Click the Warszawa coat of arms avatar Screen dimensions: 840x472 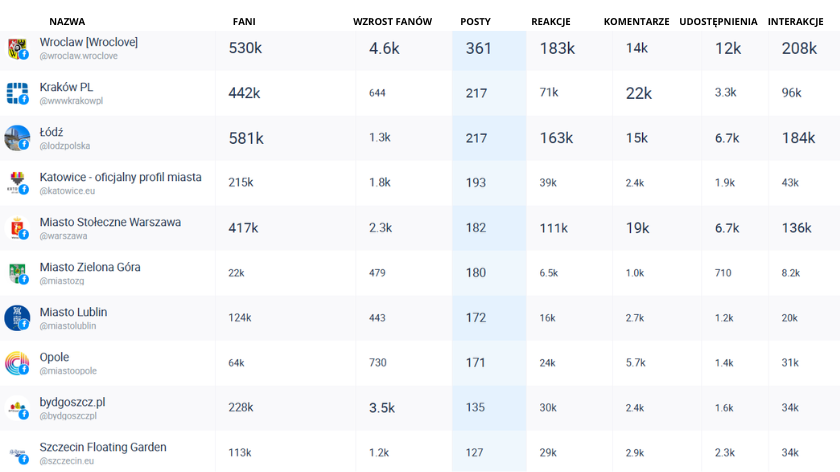(17, 228)
